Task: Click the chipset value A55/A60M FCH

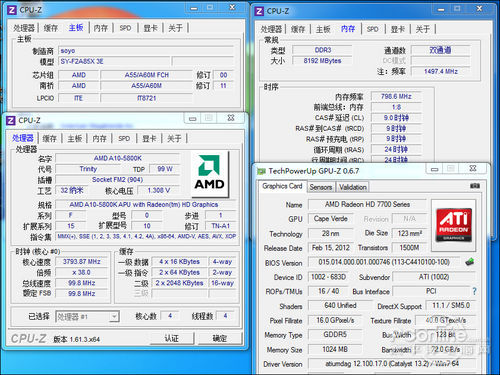Action: pyautogui.click(x=147, y=75)
